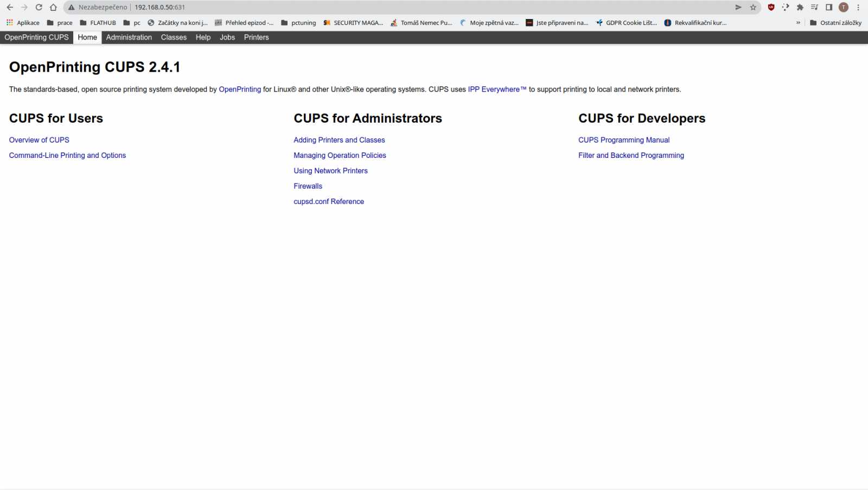
Task: Open the pctuning bookmarks folder
Action: 298,23
